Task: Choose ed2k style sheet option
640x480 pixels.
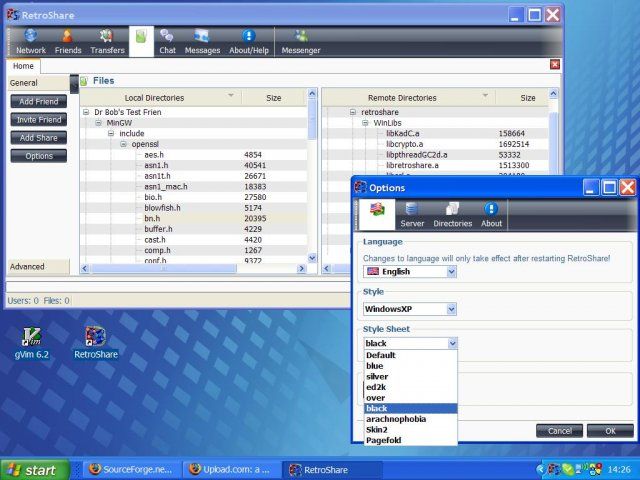Action: (411, 387)
